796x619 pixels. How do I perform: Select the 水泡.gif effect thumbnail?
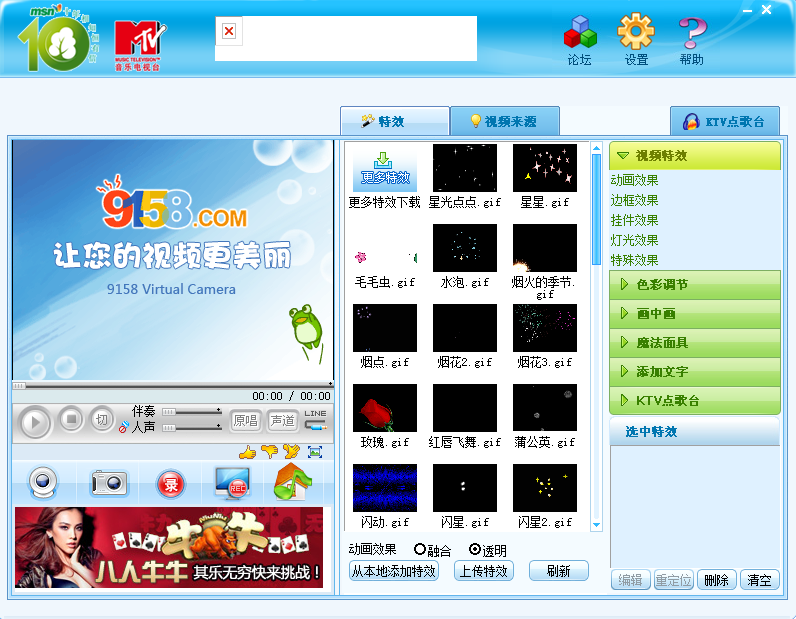point(465,248)
